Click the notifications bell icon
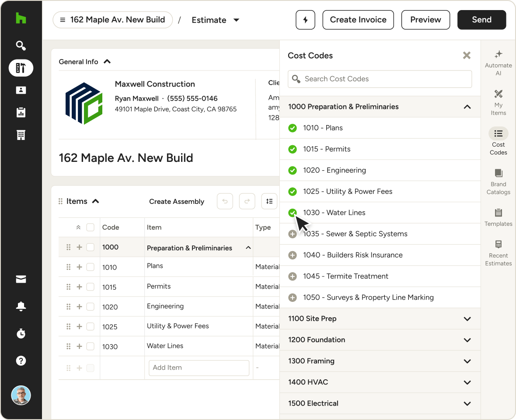The image size is (516, 420). click(x=21, y=307)
